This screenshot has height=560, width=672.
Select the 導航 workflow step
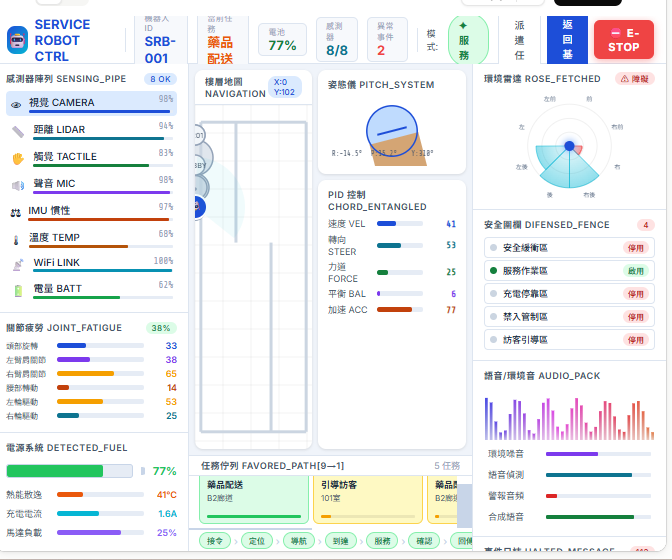pos(299,541)
